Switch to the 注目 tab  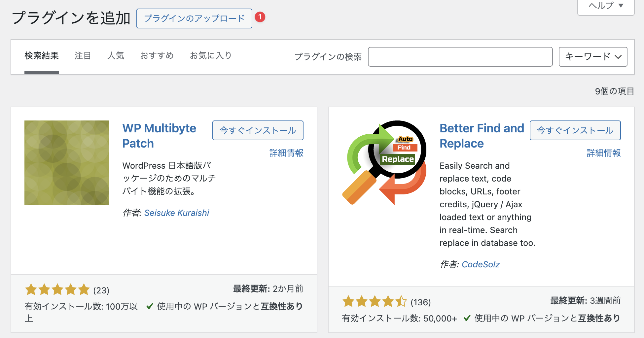(x=83, y=56)
